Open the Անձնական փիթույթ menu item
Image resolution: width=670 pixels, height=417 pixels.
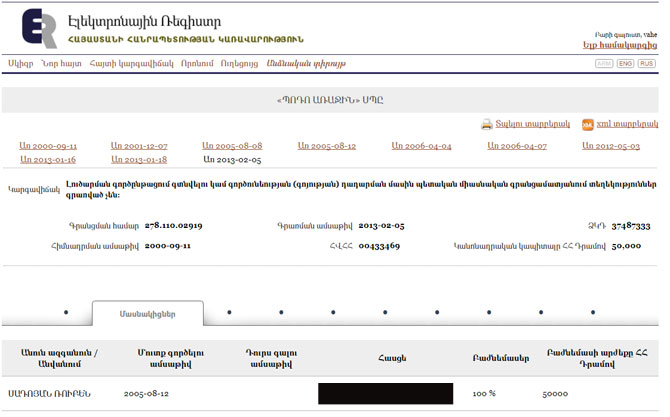pyautogui.click(x=306, y=64)
